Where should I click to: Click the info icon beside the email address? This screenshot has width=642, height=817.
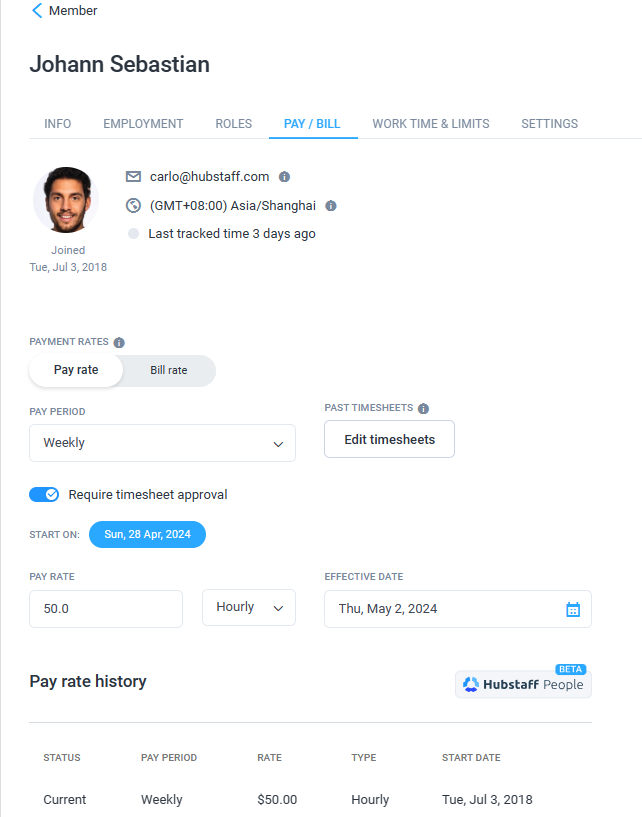[x=284, y=177]
